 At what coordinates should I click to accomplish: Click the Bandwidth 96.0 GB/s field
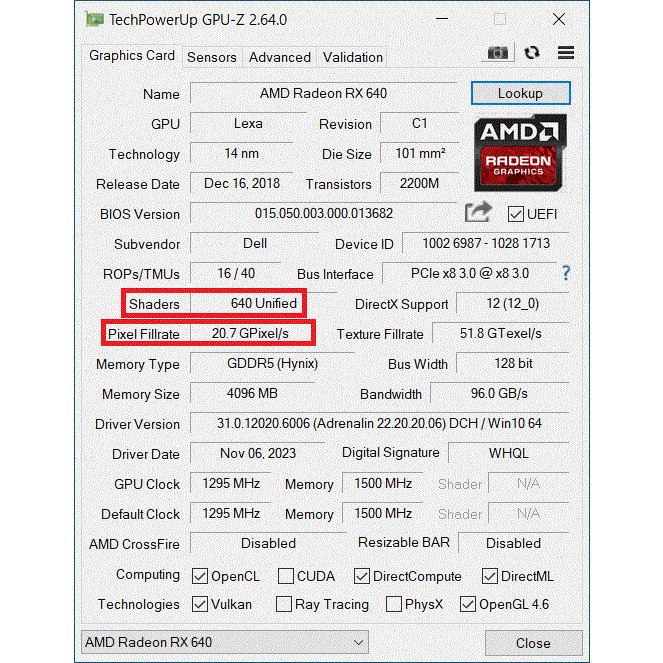499,394
